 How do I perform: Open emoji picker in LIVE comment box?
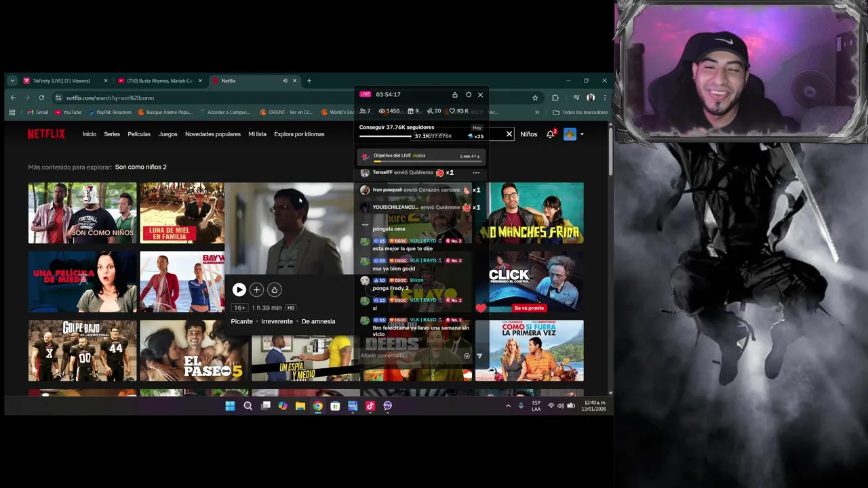click(x=467, y=356)
